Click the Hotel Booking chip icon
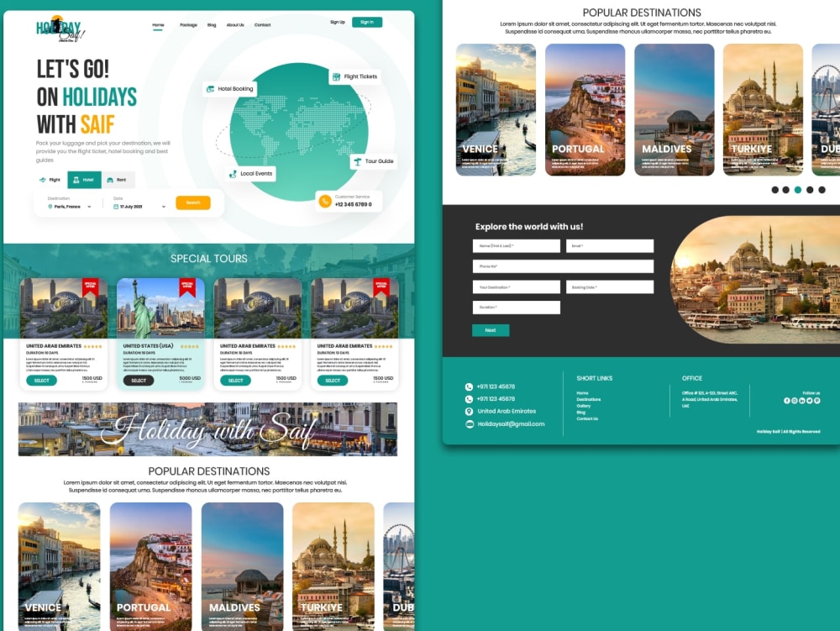The image size is (840, 631). [211, 89]
